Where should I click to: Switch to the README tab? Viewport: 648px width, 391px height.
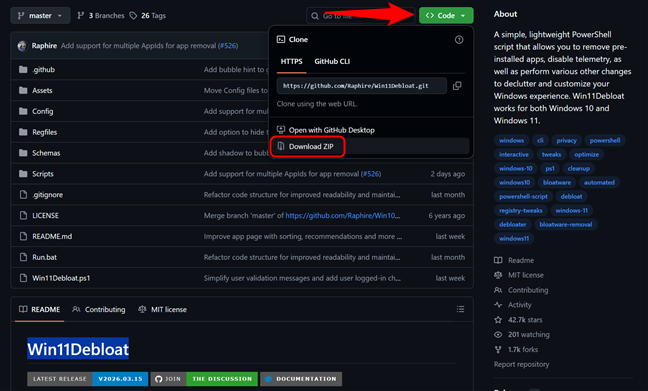pos(40,309)
